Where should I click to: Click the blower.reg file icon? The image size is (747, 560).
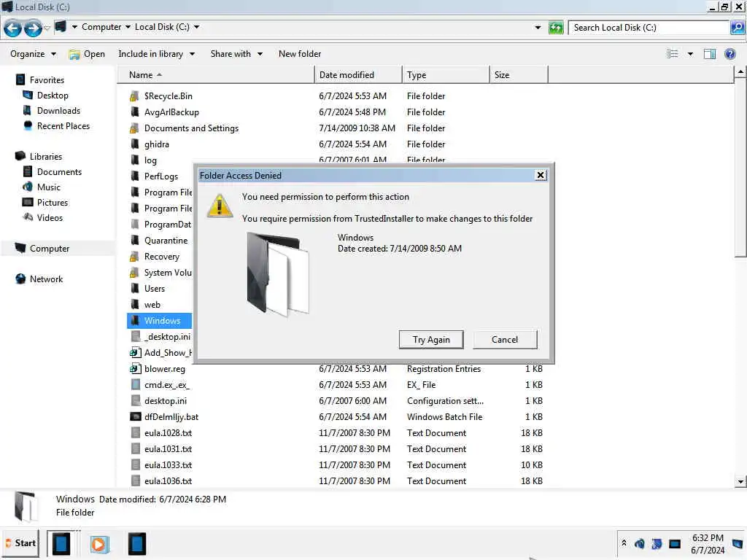pos(135,368)
